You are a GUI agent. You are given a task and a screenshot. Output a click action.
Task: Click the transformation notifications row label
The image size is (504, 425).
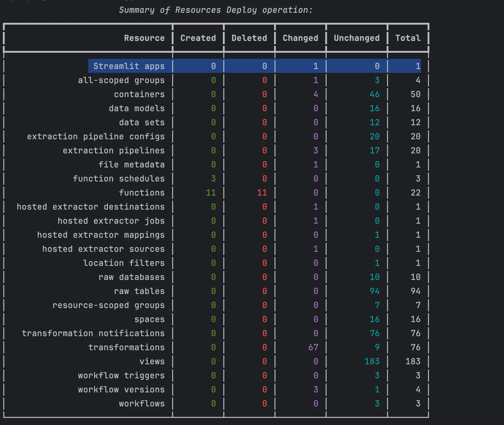click(93, 333)
